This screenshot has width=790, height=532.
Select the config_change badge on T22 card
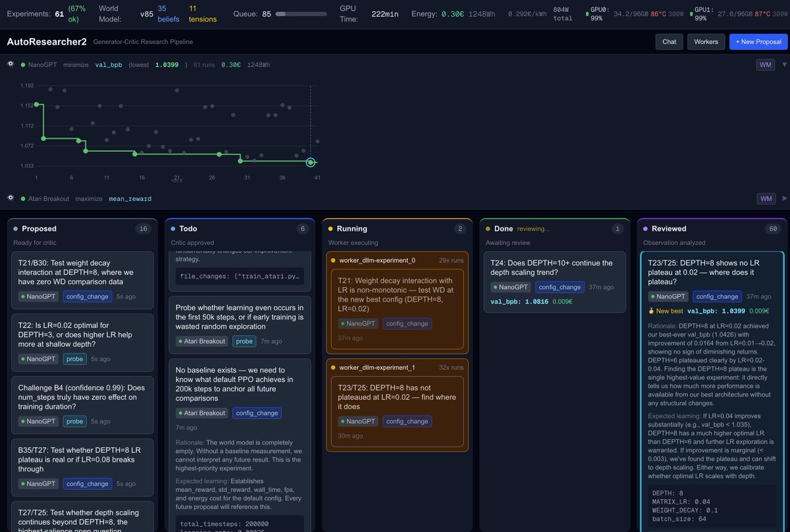[74, 358]
